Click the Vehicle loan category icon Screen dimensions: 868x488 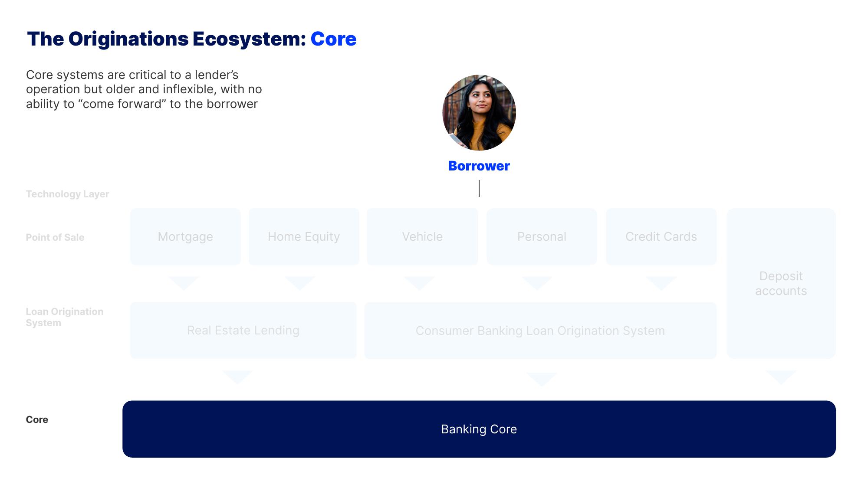423,236
